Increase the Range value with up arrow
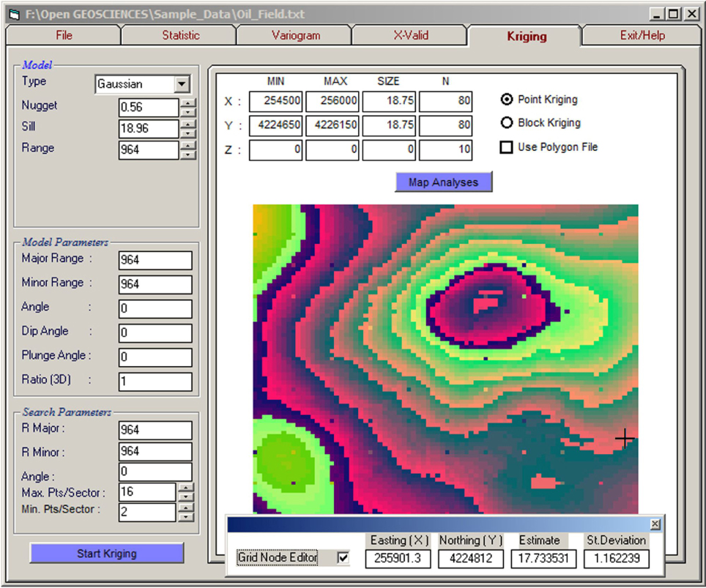This screenshot has height=588, width=706. (x=188, y=146)
